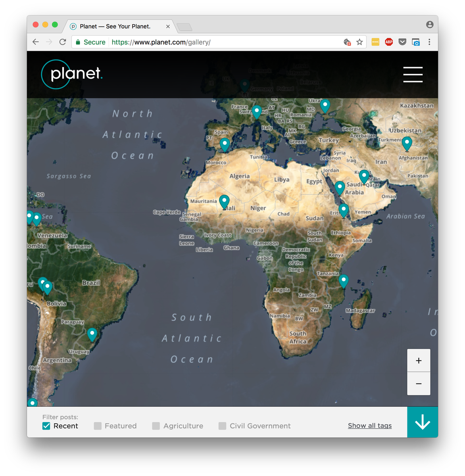Click the Algeria label on the map
Screen dimensions: 465x476
240,176
